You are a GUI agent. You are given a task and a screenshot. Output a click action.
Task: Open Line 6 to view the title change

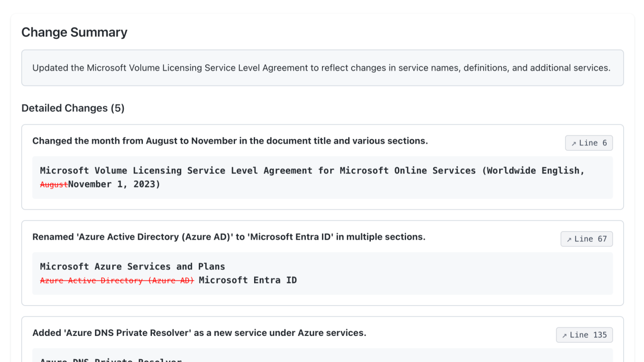[x=589, y=142]
